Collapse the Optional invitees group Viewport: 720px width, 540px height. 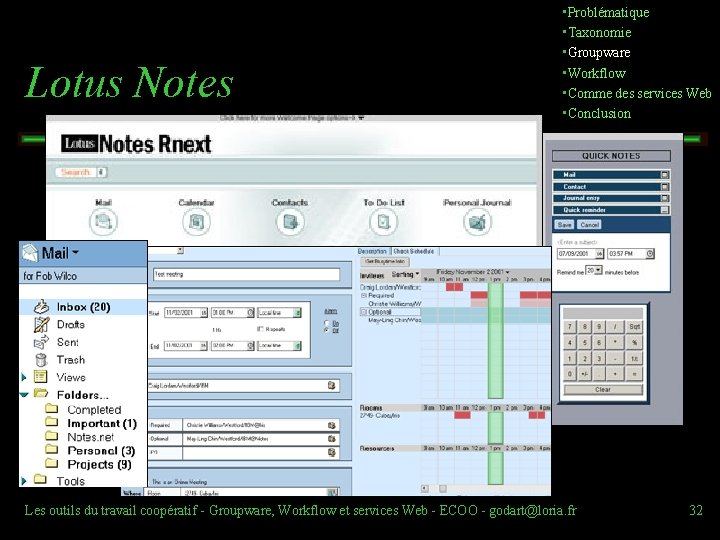pyautogui.click(x=364, y=312)
